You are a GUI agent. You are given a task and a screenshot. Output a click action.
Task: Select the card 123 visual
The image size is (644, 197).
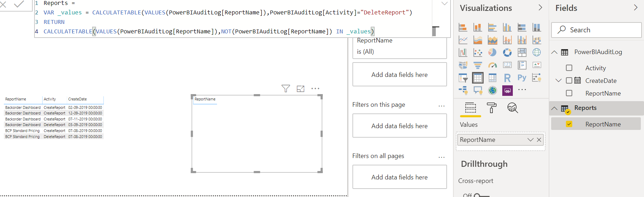(x=507, y=65)
